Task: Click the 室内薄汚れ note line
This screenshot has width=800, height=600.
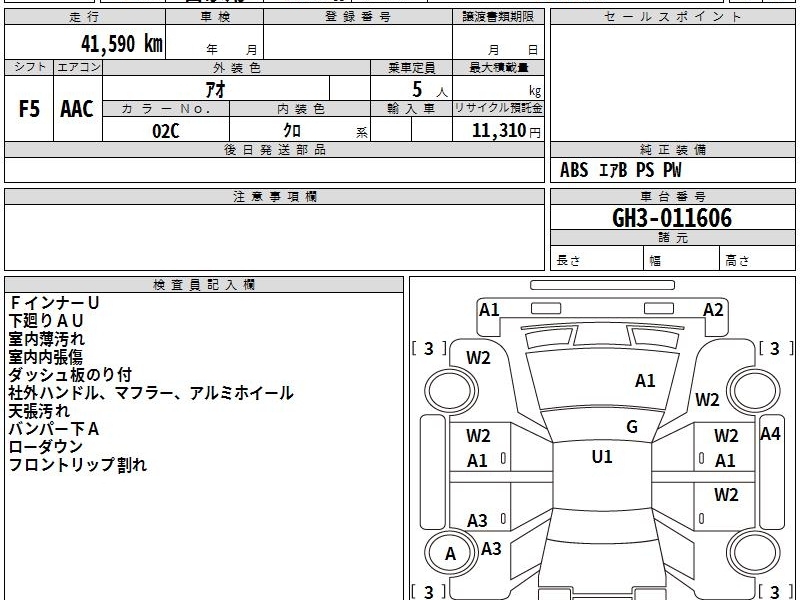Action: [46, 339]
